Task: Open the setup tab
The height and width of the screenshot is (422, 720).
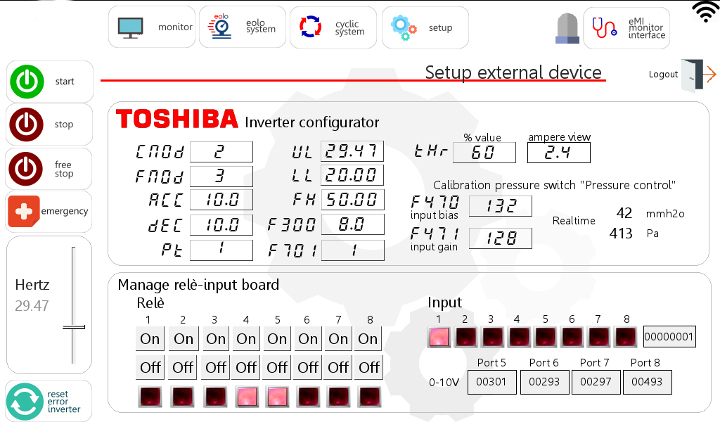Action: [425, 27]
